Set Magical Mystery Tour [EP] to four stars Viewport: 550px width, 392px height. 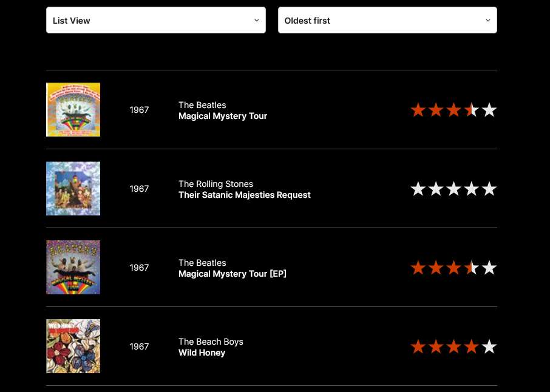click(x=472, y=268)
